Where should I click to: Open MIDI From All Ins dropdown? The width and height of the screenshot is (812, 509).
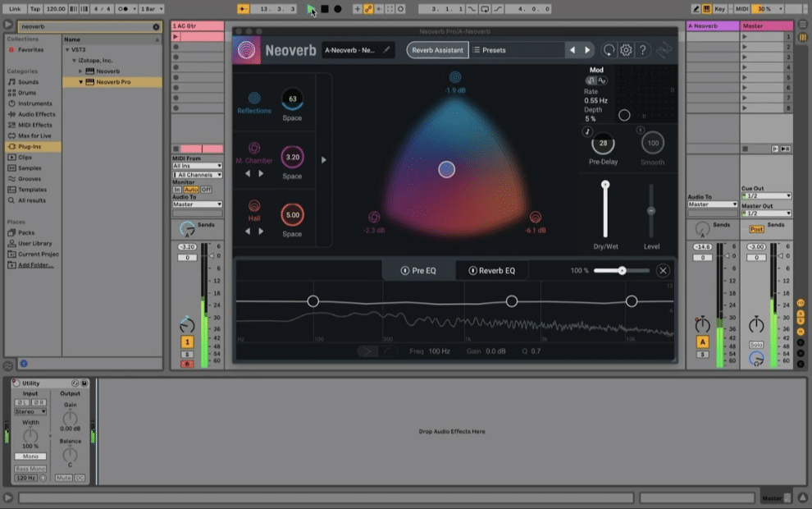pyautogui.click(x=198, y=166)
